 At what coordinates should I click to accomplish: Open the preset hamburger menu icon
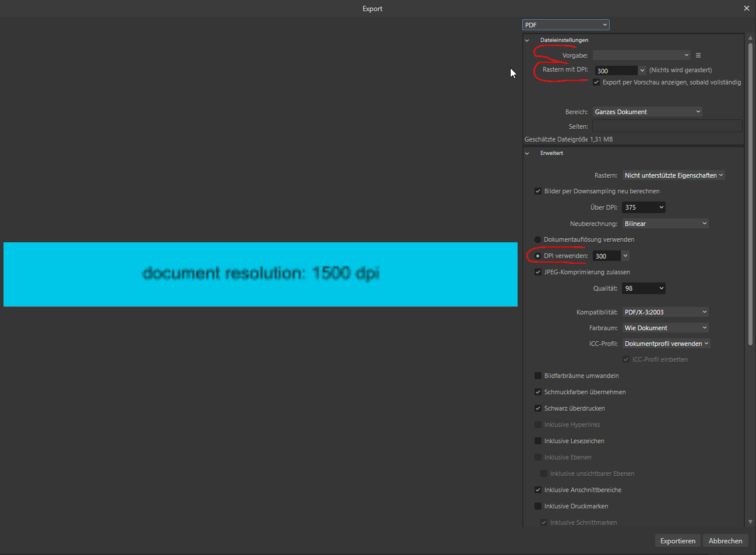pos(698,55)
